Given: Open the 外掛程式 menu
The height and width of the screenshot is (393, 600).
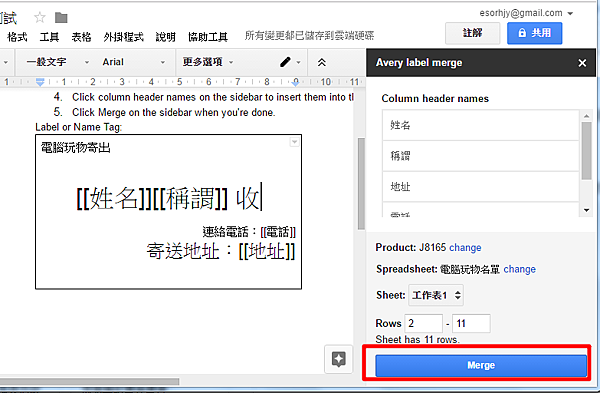Looking at the screenshot, I should (x=123, y=37).
